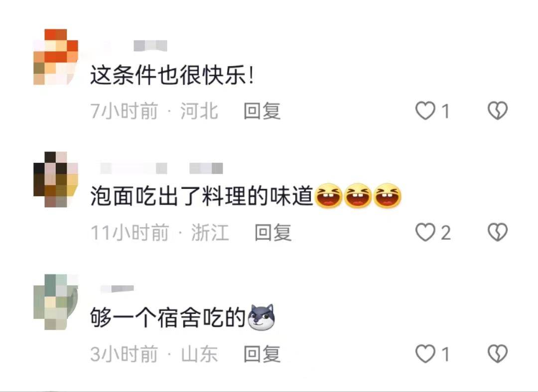The image size is (538, 392).
Task: Open the third commenter's blurred username
Action: click(x=117, y=289)
